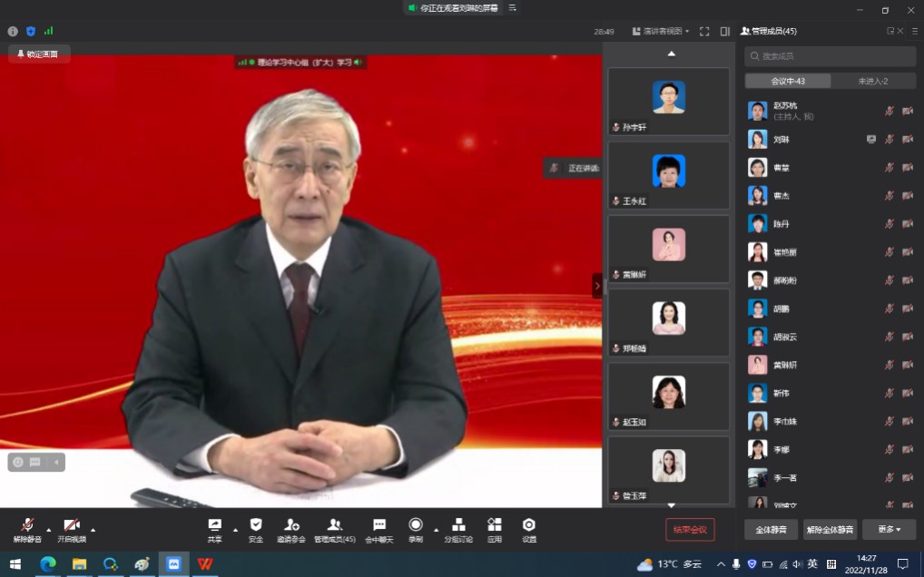Select member 胡淑云 in the list

pos(830,337)
